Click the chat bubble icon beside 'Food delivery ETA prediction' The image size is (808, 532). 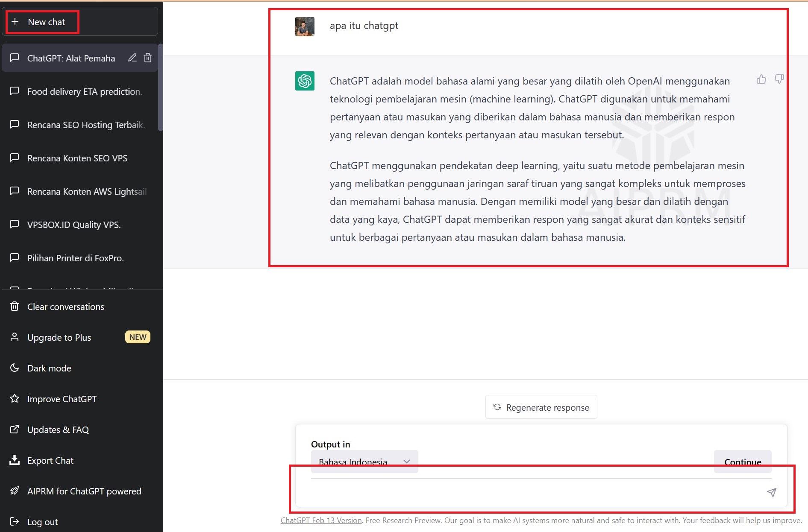[15, 91]
